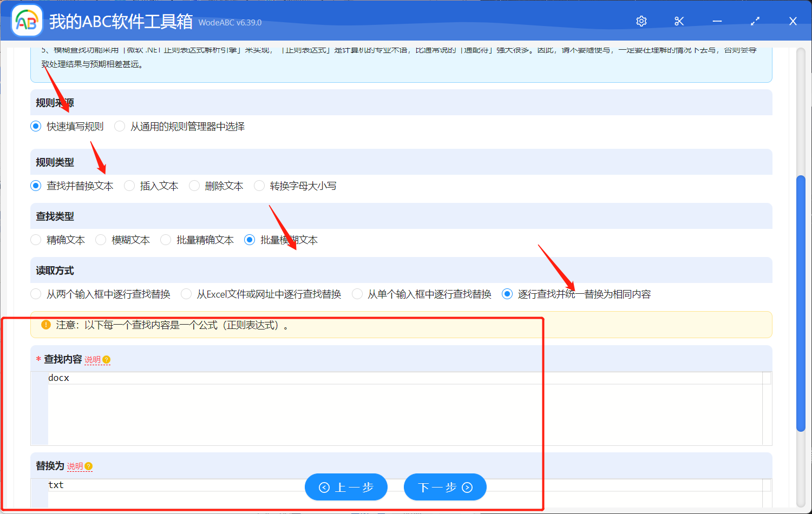Click the 下一步 next step button
This screenshot has height=514, width=812.
445,487
